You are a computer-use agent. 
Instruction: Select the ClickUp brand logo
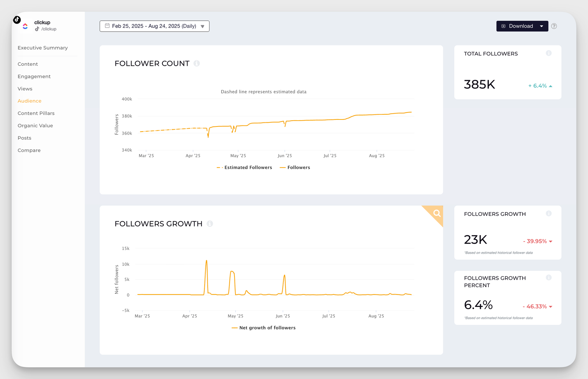(x=25, y=26)
